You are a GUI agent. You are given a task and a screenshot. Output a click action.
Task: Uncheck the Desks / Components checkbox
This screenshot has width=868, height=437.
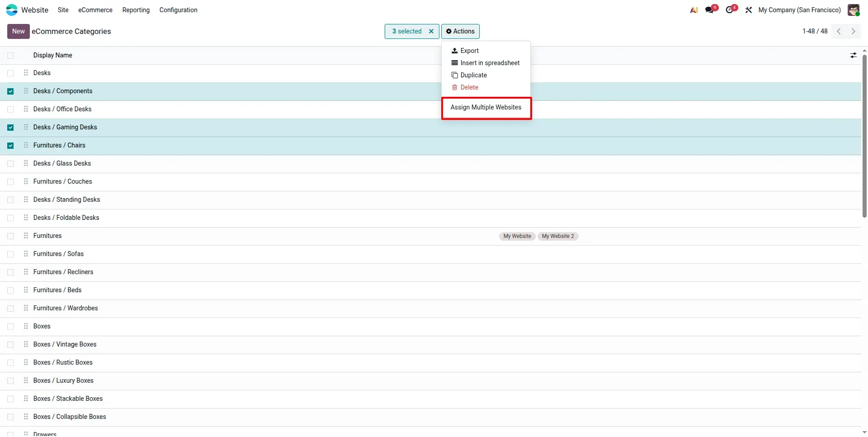click(10, 91)
